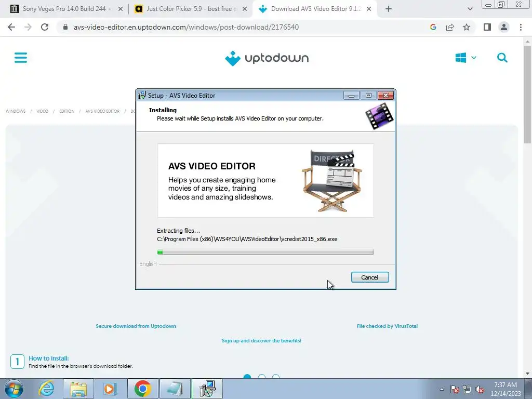Reload the current page
The image size is (532, 399).
click(45, 27)
